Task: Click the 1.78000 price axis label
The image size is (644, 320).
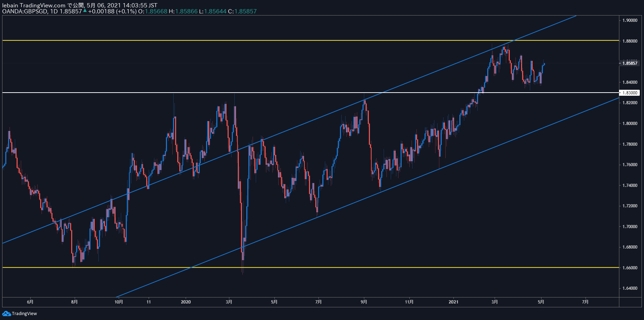Action: click(x=630, y=144)
